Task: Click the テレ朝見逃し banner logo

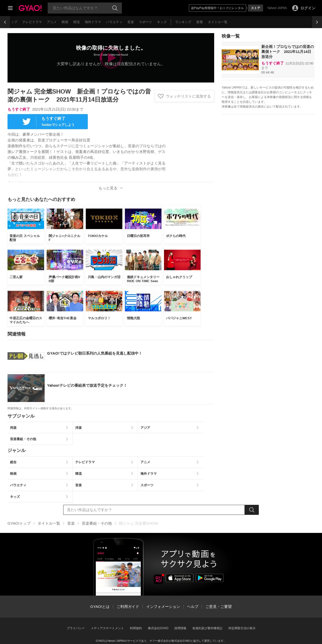Action: (x=26, y=356)
